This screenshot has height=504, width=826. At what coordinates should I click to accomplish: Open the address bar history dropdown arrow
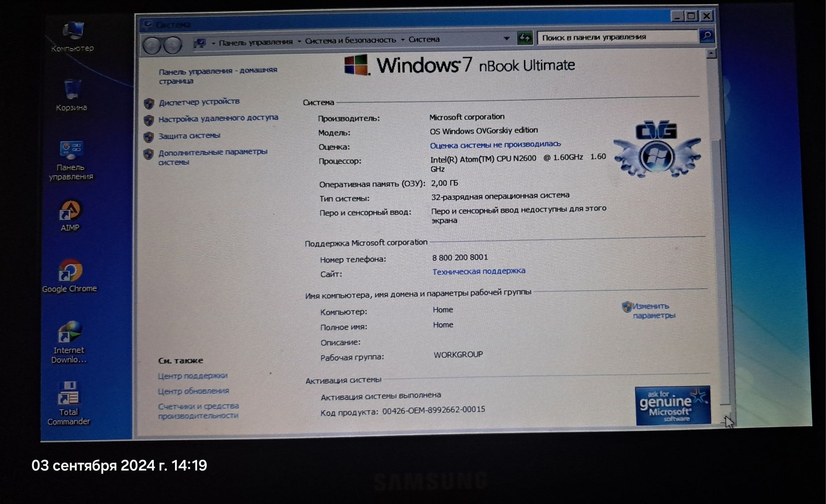point(506,39)
